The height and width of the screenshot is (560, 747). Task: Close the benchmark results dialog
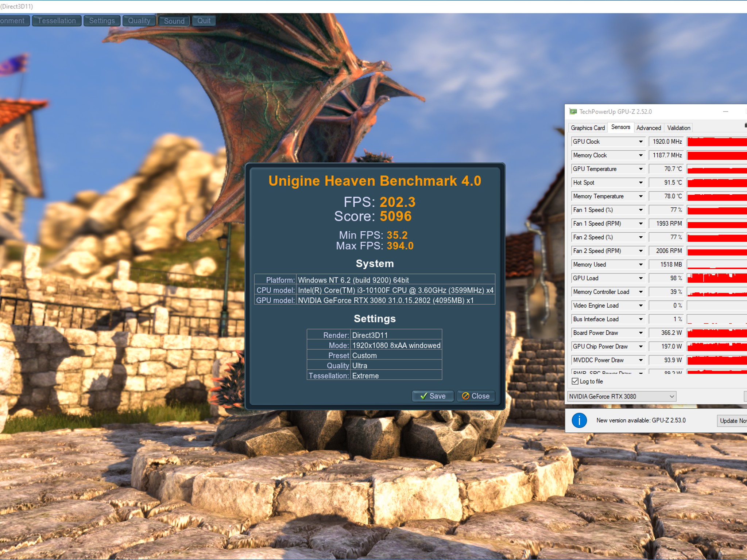[476, 396]
